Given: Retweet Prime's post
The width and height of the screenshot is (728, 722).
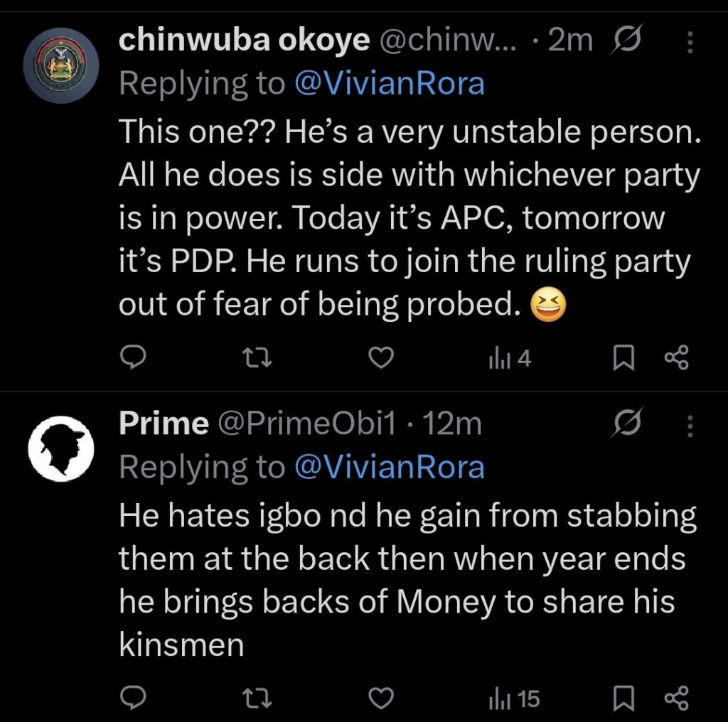Looking at the screenshot, I should click(256, 700).
